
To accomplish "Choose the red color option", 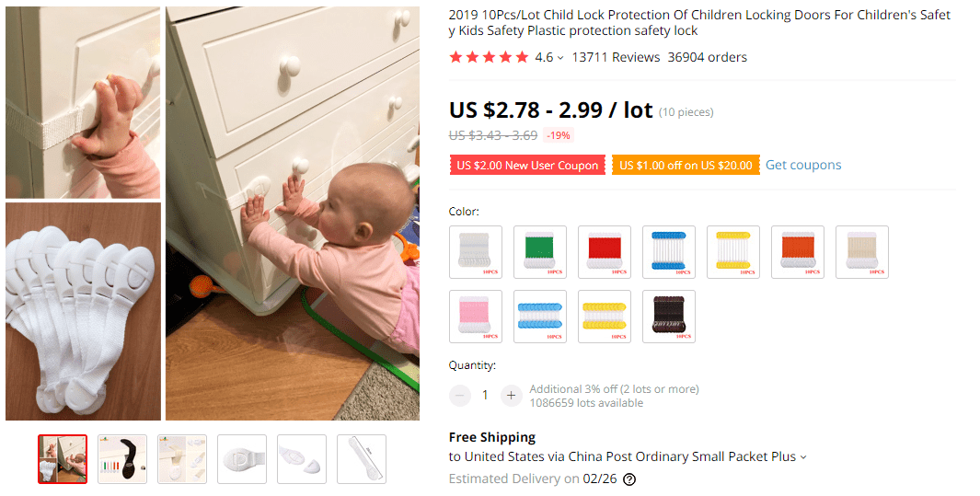I will (605, 251).
